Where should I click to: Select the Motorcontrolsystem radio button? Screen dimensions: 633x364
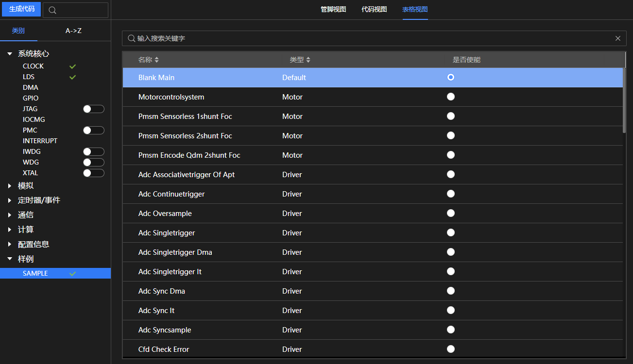point(451,97)
